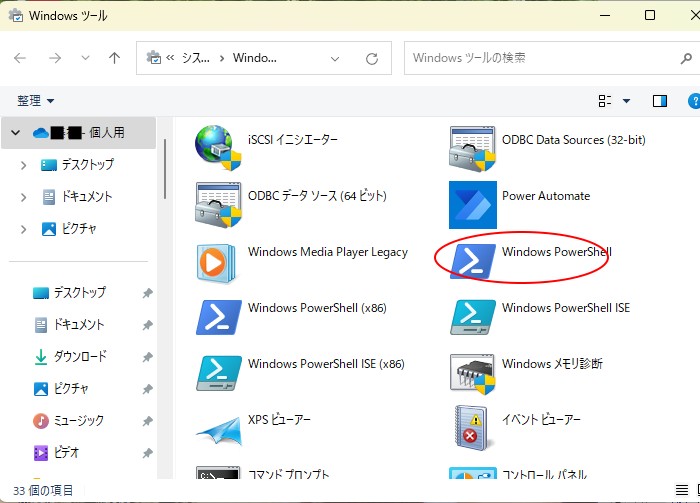
Task: Maximize the Windows ツール window
Action: (x=650, y=16)
